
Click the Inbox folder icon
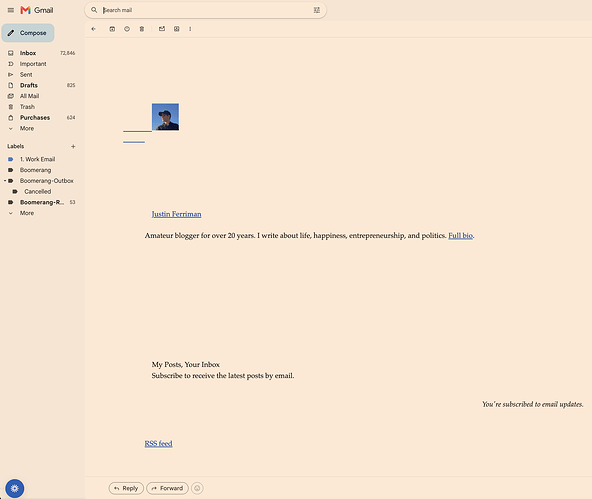click(11, 53)
